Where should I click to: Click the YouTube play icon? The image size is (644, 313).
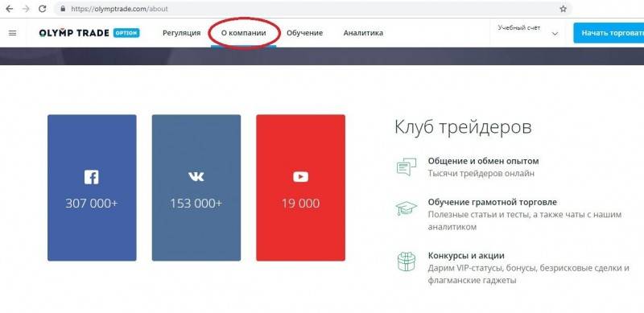coord(300,177)
